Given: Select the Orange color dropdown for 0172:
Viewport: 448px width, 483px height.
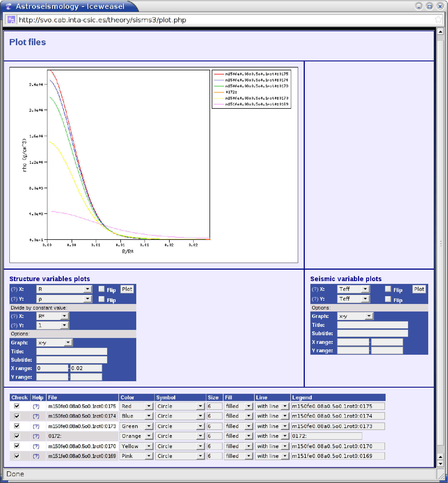Looking at the screenshot, I should [x=136, y=436].
